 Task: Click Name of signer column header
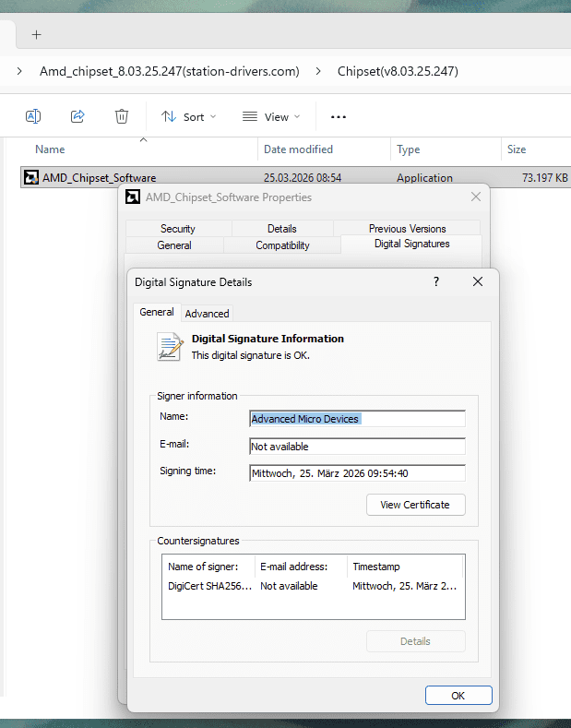click(208, 567)
